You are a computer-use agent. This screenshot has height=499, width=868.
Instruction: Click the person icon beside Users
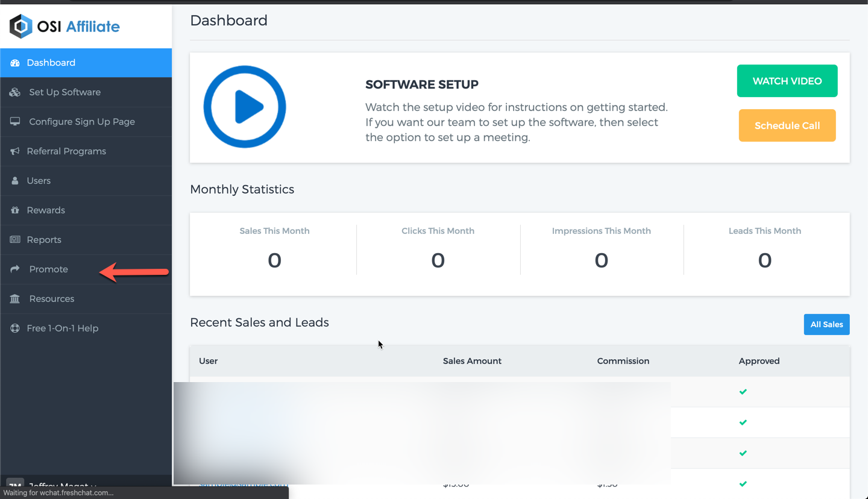pyautogui.click(x=15, y=181)
